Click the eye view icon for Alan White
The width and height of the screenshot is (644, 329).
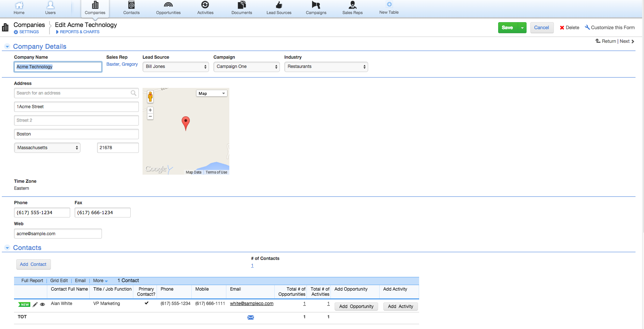pos(42,305)
